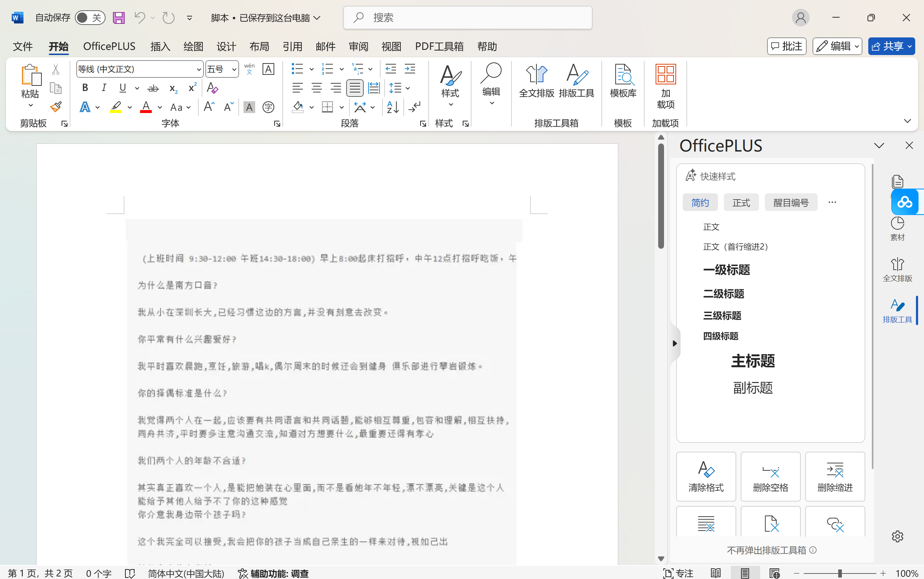Click the search box in title bar
924x579 pixels.
tap(467, 18)
